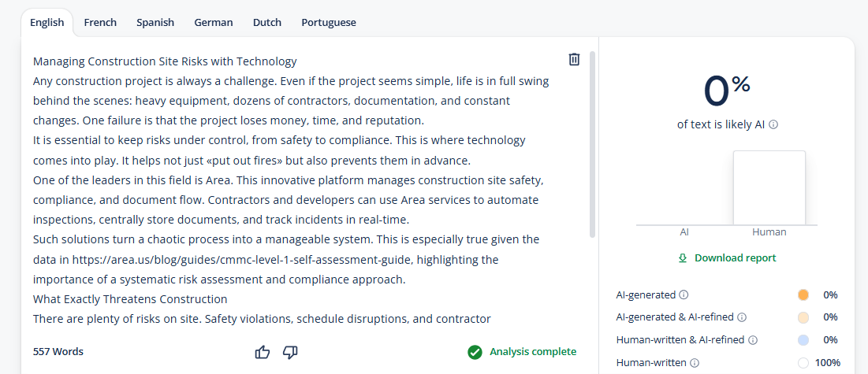Give thumbs up feedback

263,352
